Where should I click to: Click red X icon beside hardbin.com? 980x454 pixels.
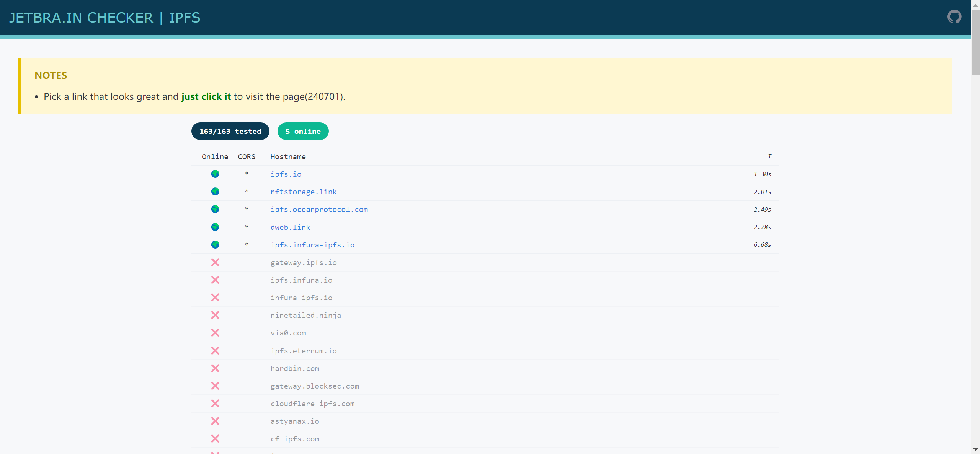tap(215, 368)
